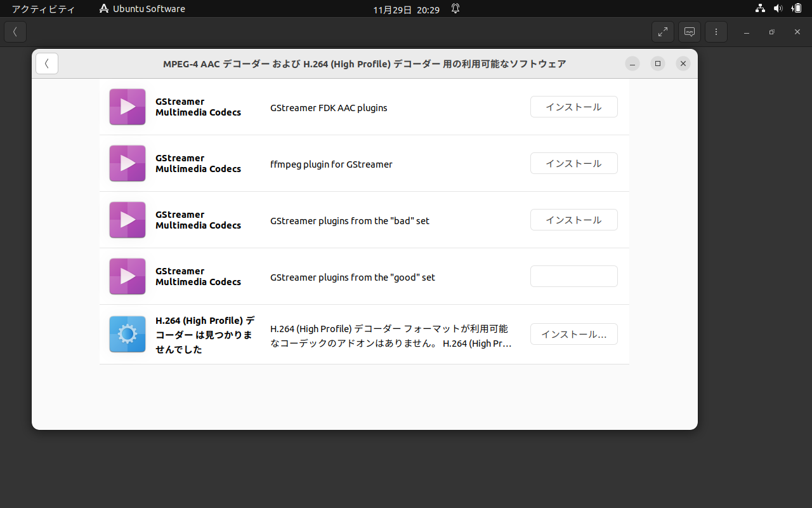812x508 pixels.
Task: Open the three-dot options menu
Action: pyautogui.click(x=716, y=32)
